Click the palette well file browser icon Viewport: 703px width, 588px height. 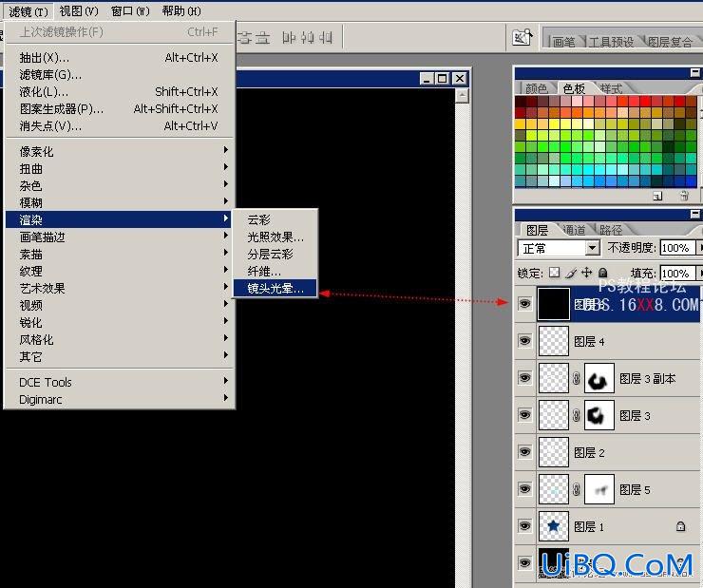tap(522, 37)
